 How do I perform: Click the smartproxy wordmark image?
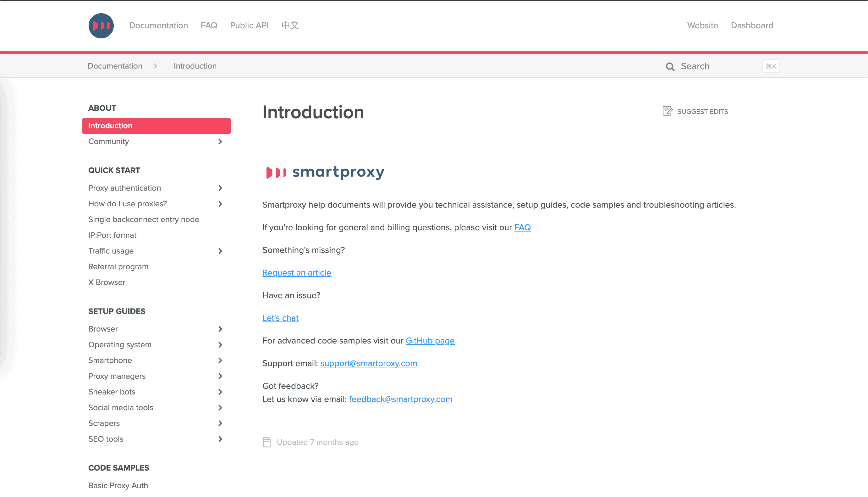coord(325,172)
